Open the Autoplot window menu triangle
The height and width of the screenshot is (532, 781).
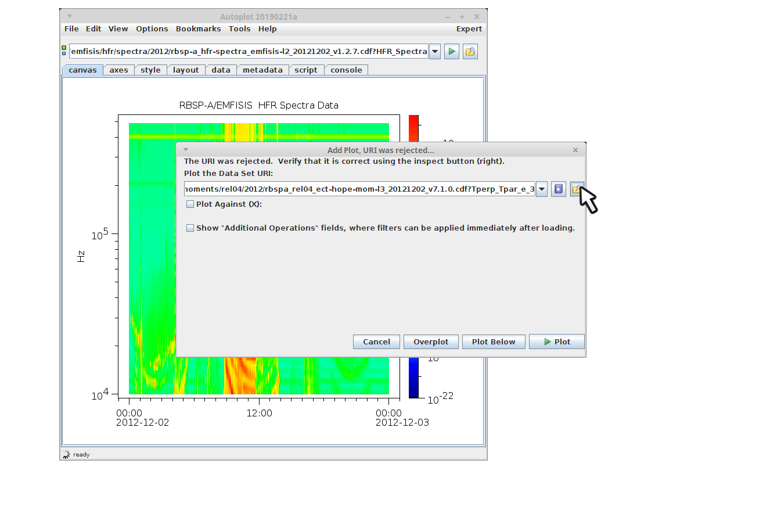[x=70, y=17]
